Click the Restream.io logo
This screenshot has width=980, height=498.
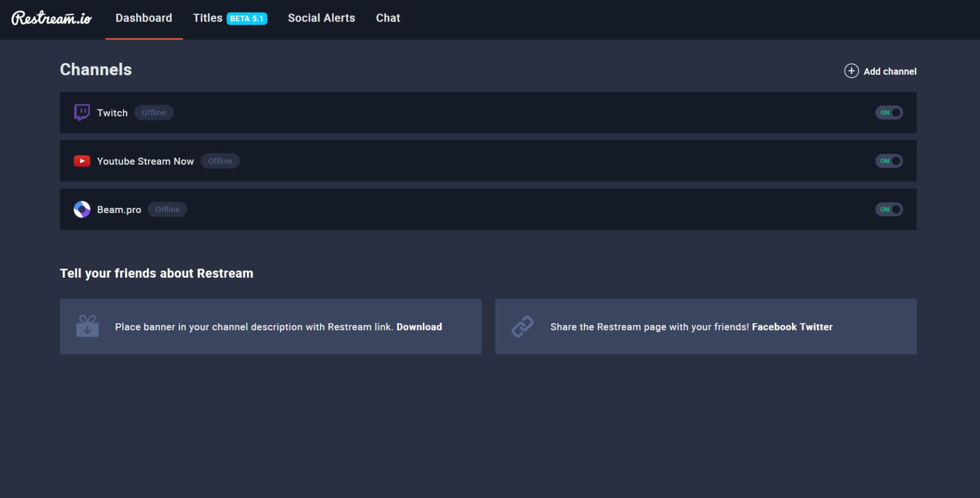click(52, 18)
